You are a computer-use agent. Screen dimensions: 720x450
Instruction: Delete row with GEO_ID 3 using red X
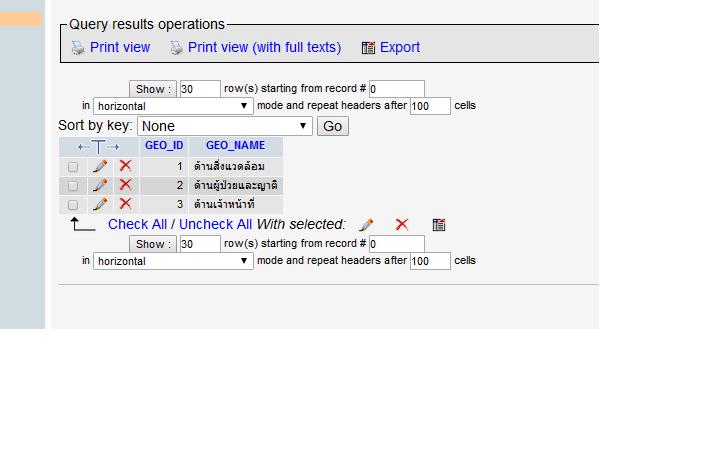tap(125, 204)
